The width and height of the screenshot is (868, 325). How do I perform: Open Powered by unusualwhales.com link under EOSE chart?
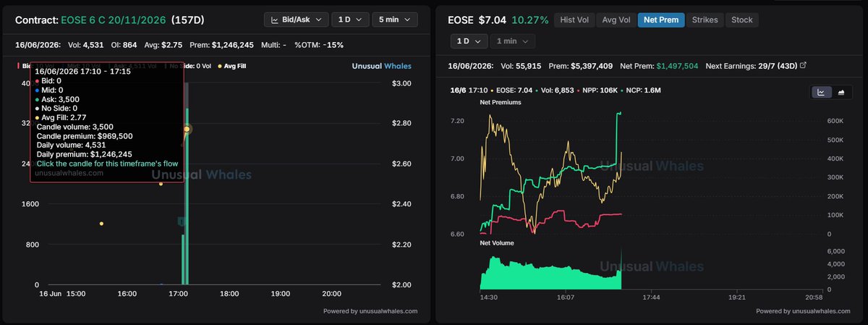804,311
